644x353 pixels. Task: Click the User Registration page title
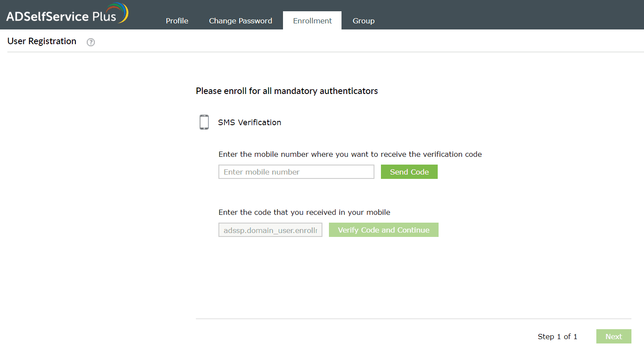click(41, 41)
